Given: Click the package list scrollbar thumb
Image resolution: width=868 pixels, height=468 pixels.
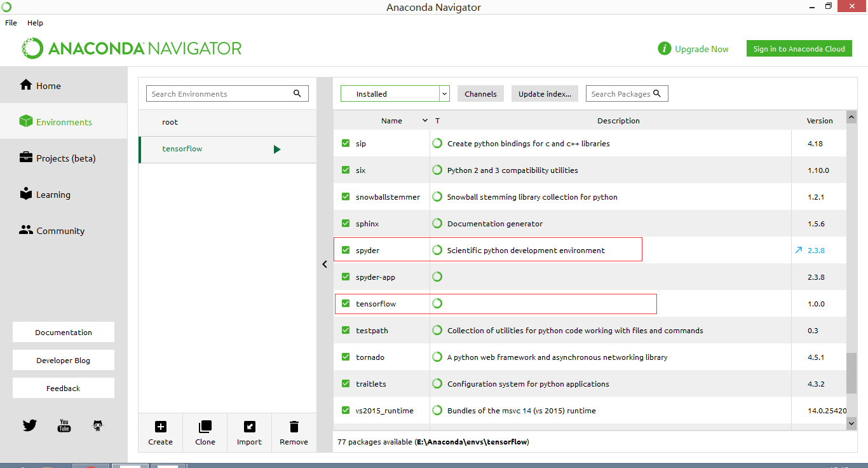Looking at the screenshot, I should (x=851, y=373).
